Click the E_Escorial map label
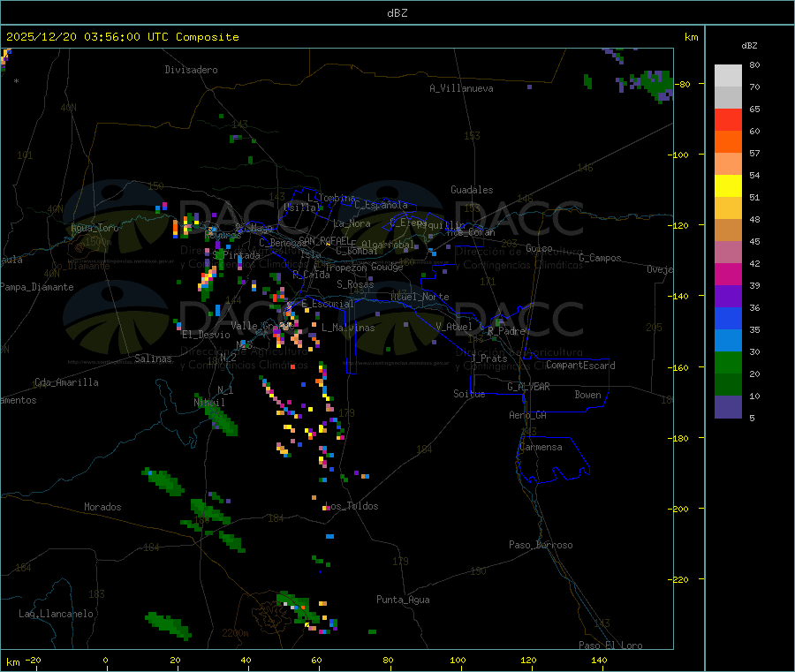The image size is (795, 672). [328, 304]
